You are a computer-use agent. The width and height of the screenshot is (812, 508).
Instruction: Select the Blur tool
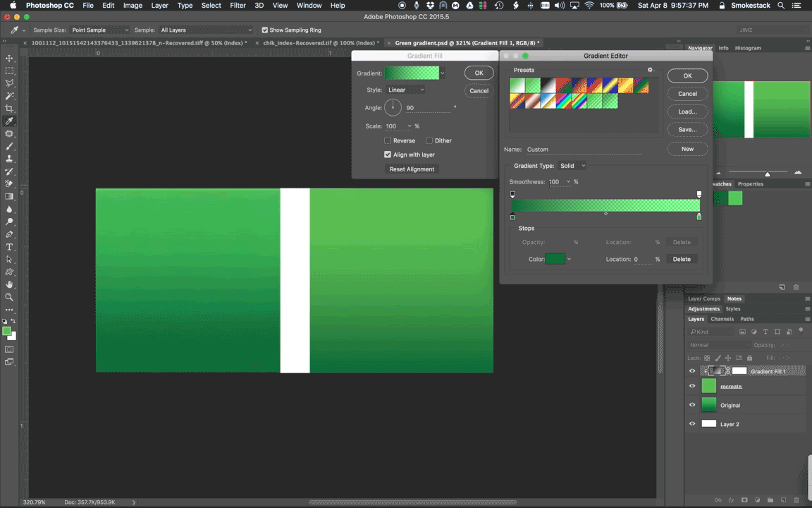point(9,210)
